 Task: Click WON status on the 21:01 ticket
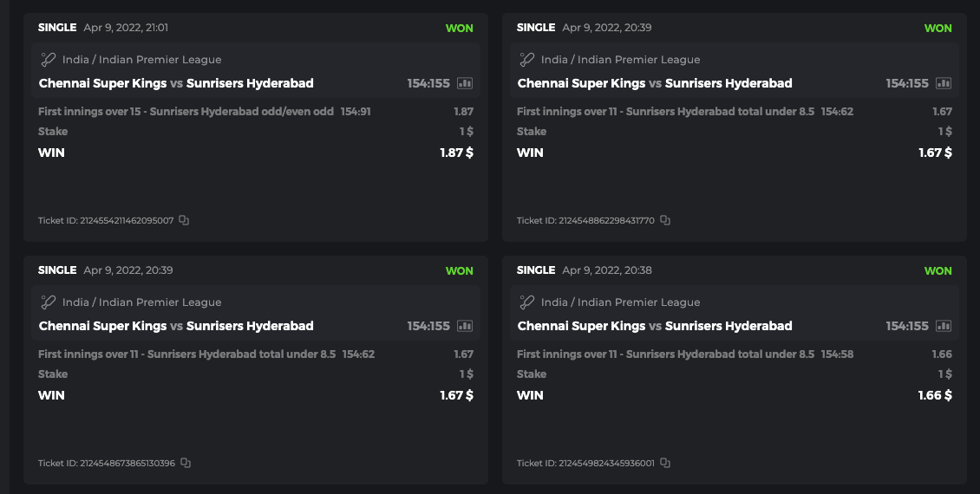click(x=459, y=28)
